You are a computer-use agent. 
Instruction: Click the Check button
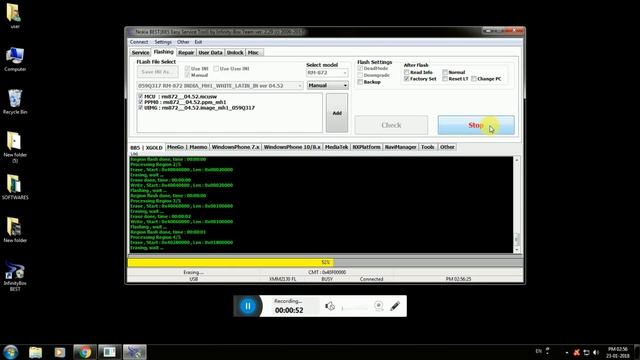391,125
